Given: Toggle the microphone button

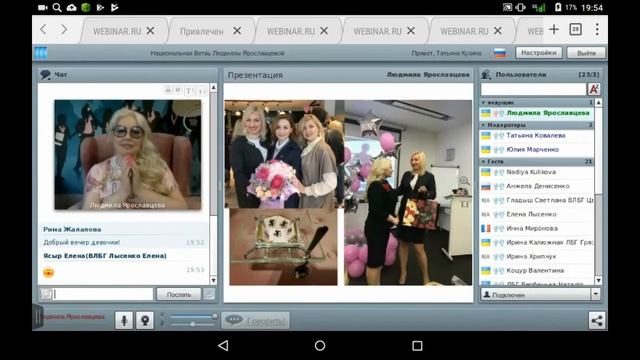Looking at the screenshot, I should 124,320.
